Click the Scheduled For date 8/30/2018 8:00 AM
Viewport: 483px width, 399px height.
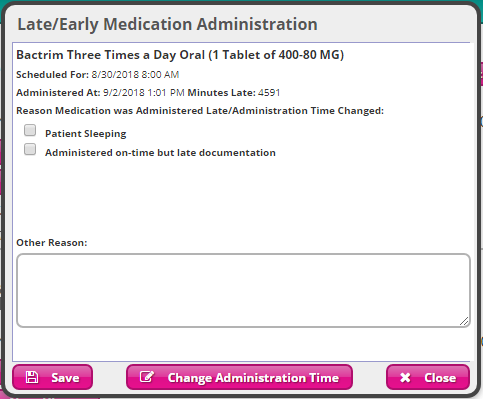click(135, 74)
